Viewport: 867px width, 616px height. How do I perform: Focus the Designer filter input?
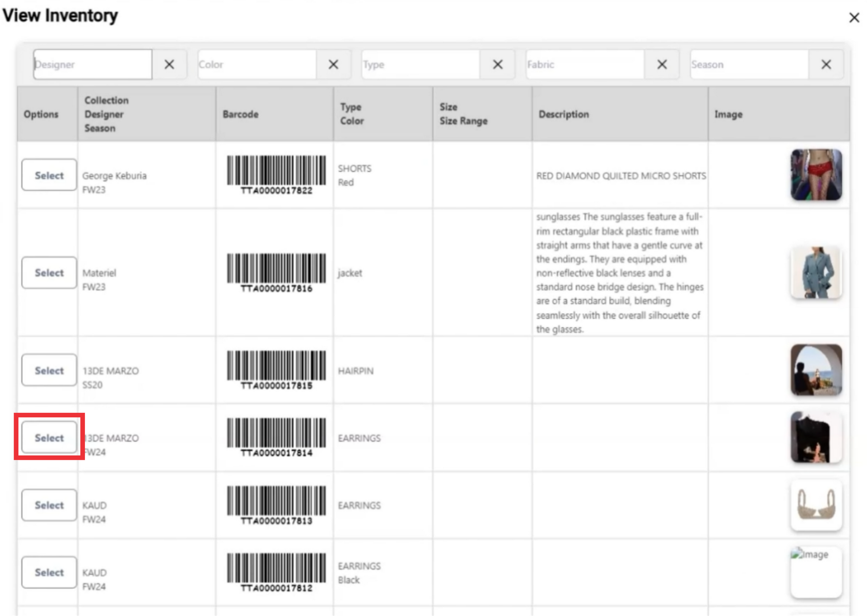pyautogui.click(x=93, y=65)
